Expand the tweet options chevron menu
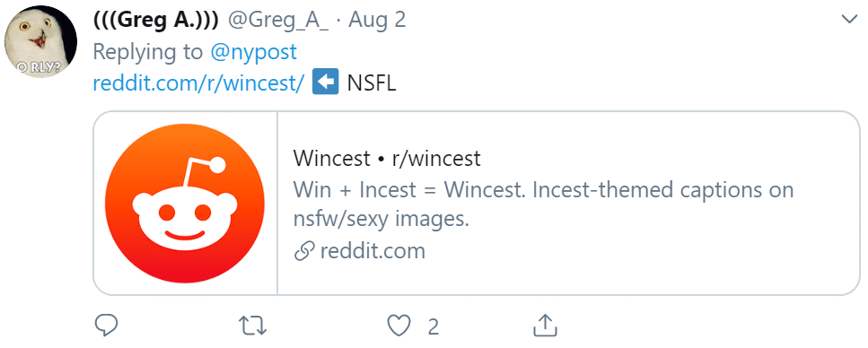868x348 pixels. pos(849,20)
